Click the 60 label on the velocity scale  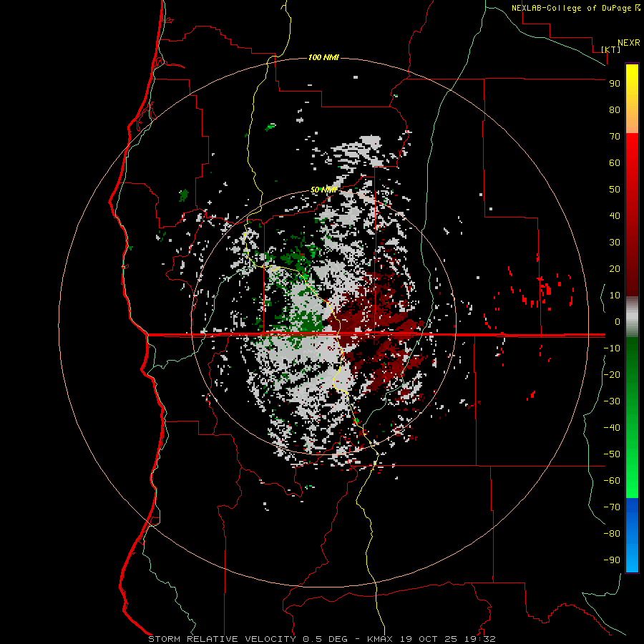pyautogui.click(x=615, y=162)
